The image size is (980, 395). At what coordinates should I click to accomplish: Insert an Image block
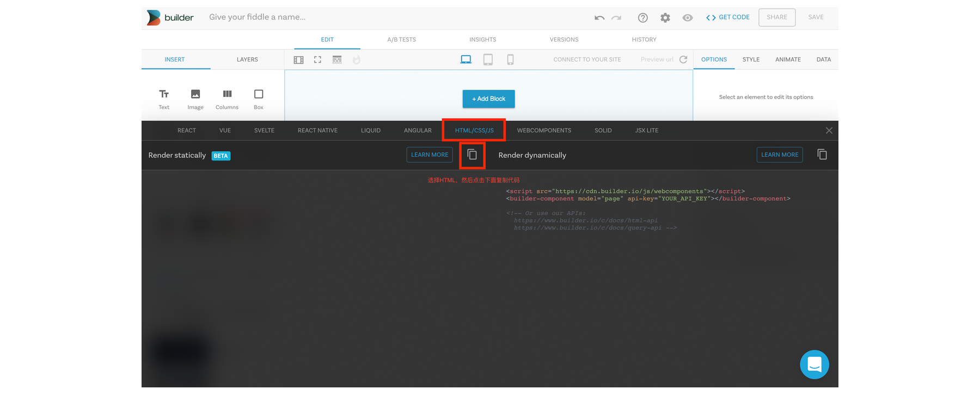pos(195,100)
